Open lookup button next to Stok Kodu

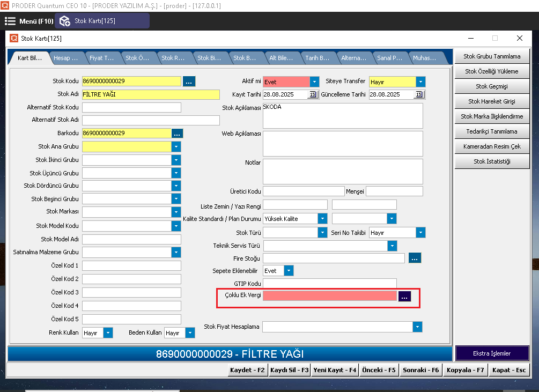(x=189, y=82)
